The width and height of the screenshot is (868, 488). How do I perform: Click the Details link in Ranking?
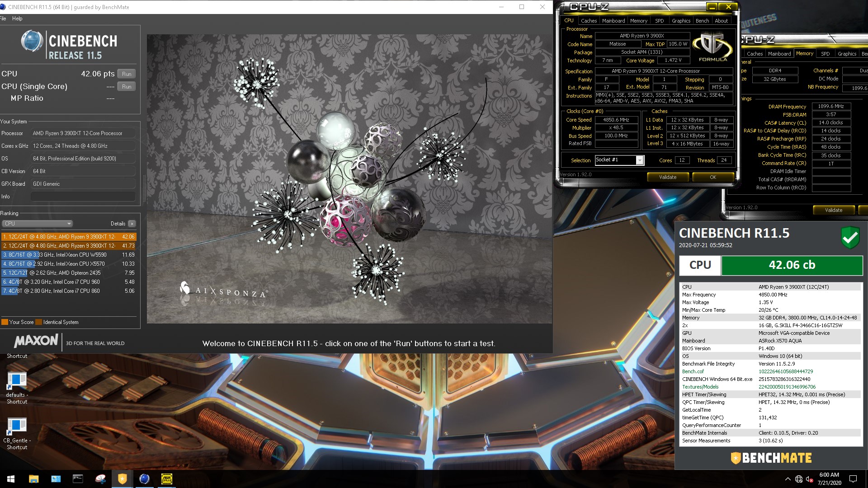[x=118, y=224]
